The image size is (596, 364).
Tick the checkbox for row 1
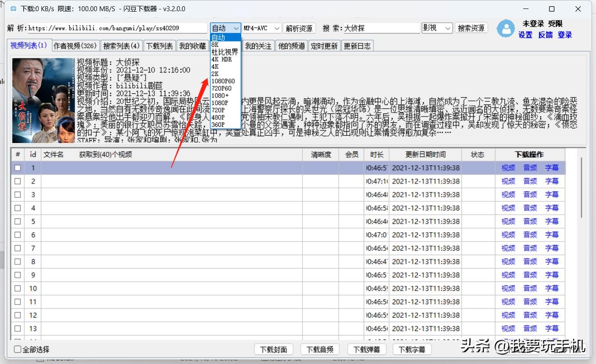pos(17,168)
